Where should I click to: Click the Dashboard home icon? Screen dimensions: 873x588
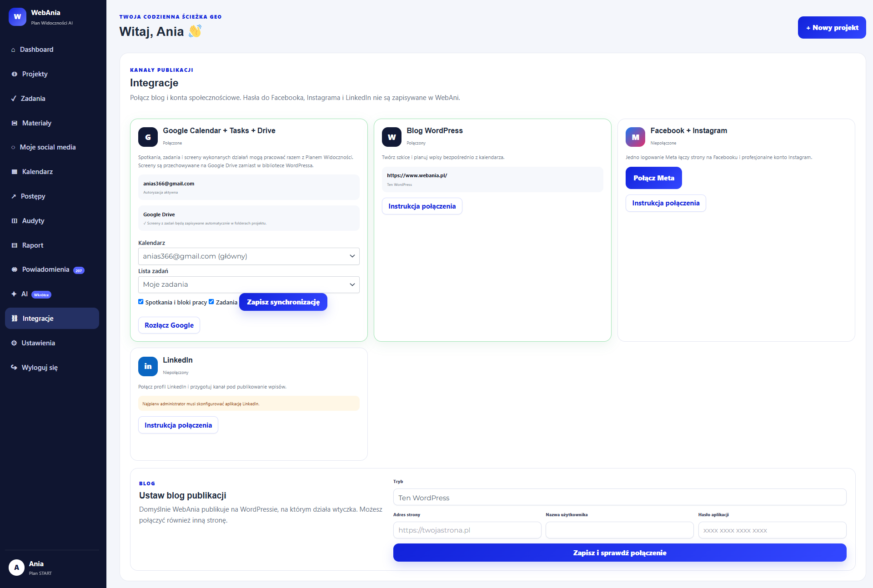pos(13,50)
